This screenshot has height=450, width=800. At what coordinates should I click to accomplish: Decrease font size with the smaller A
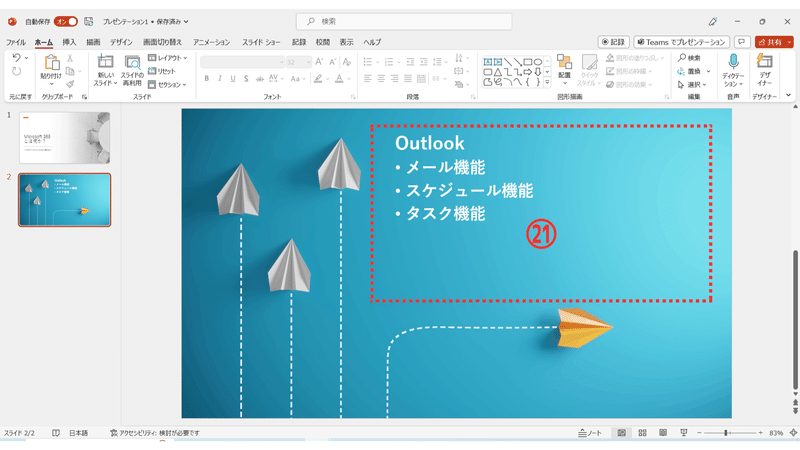(333, 62)
